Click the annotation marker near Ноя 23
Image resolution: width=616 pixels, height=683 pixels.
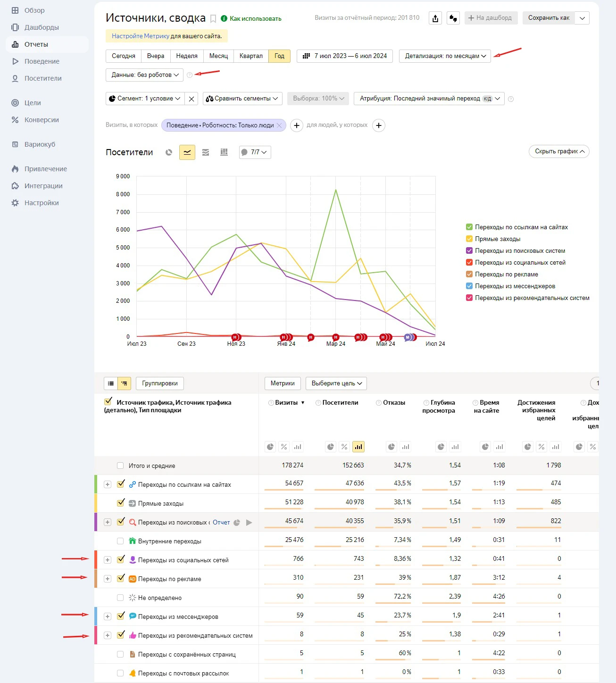(x=236, y=337)
